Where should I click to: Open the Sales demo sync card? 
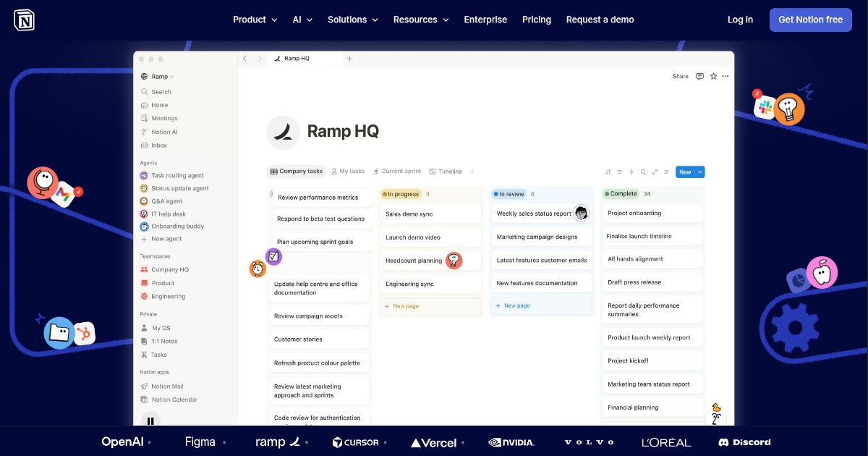[x=430, y=214]
